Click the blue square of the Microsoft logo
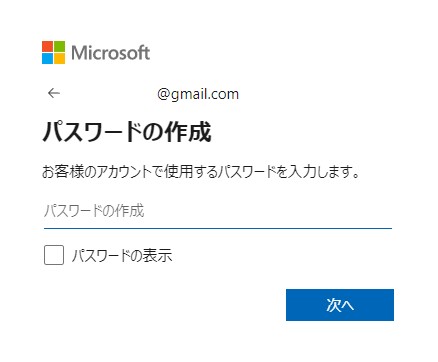This screenshot has width=438, height=362. (x=47, y=58)
